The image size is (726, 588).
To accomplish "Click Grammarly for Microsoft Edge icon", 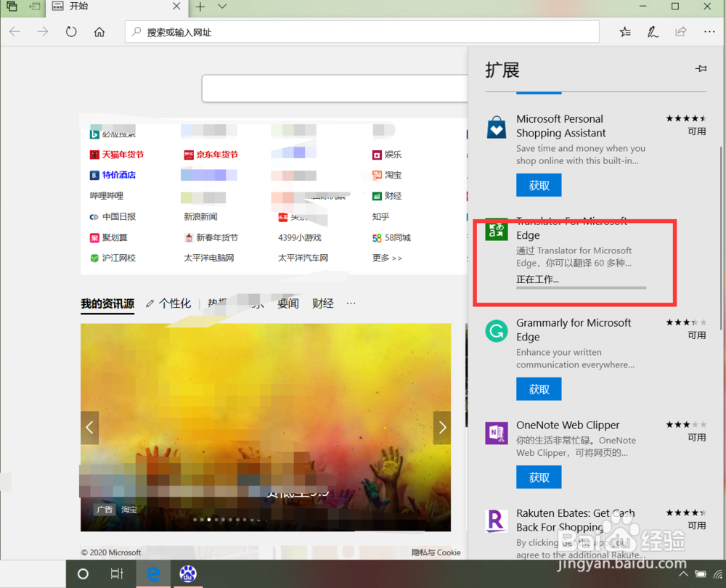I will [x=497, y=331].
